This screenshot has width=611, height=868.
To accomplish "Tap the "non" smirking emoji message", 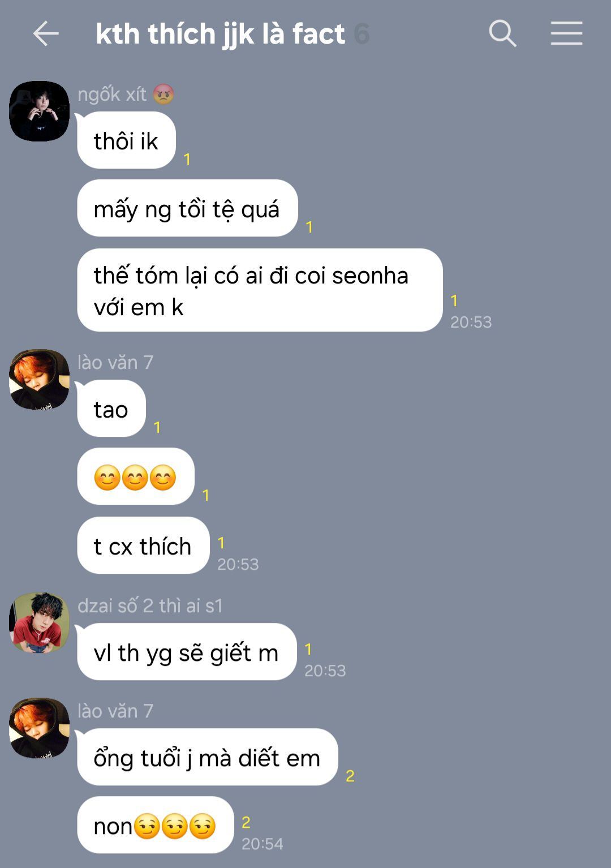I will point(156,825).
